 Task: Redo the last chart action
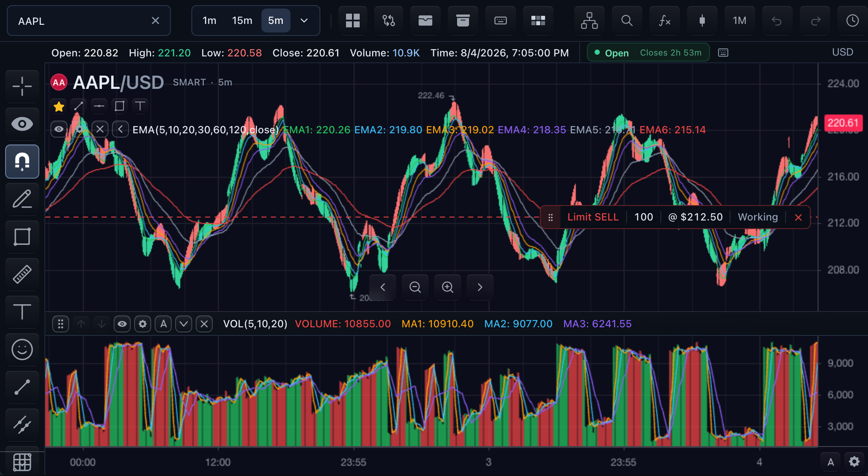pos(815,21)
